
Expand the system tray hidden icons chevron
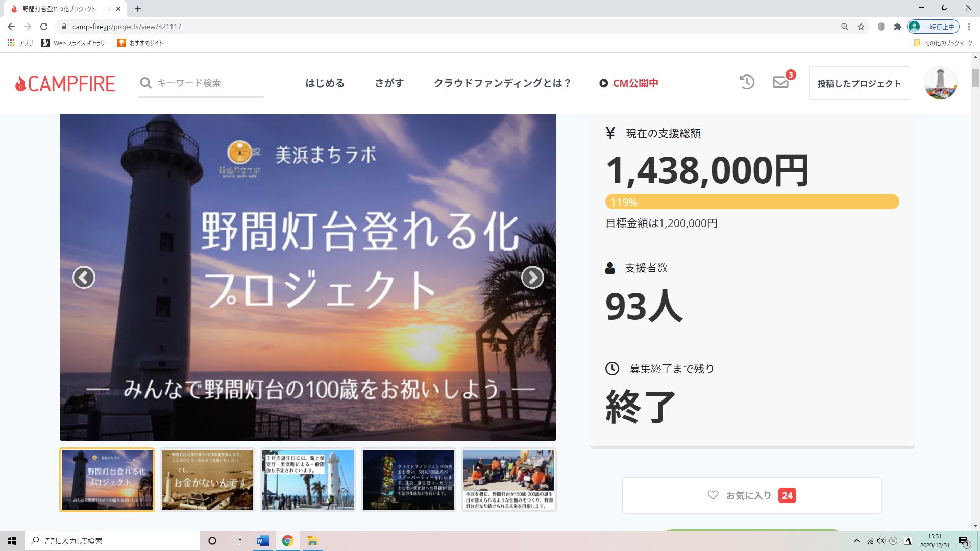(x=857, y=541)
